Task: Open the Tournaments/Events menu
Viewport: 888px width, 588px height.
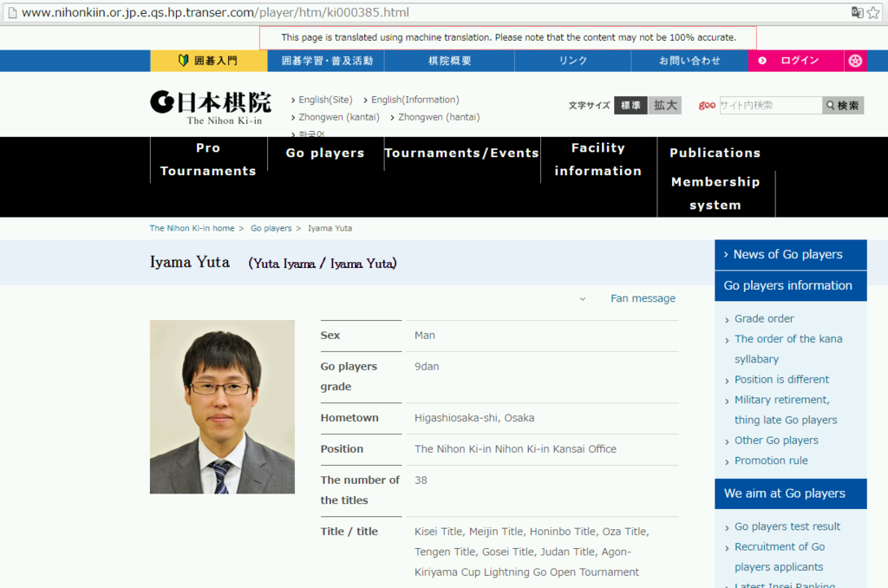Action: tap(461, 153)
